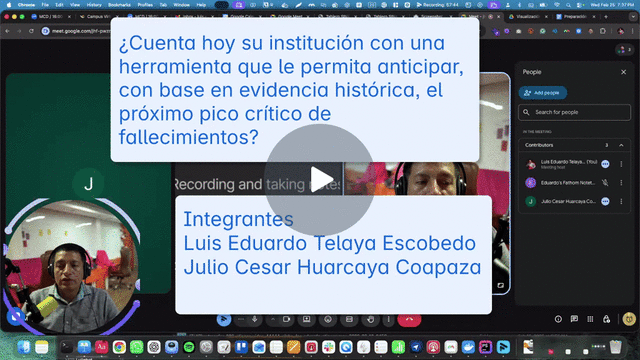Click the Contributors group header
640x360 pixels.
pyautogui.click(x=574, y=145)
